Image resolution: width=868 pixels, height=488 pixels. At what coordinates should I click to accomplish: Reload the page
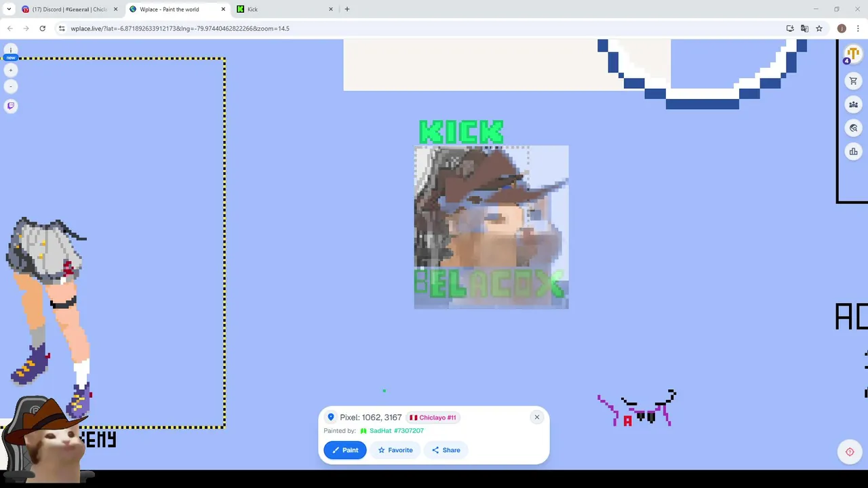42,28
